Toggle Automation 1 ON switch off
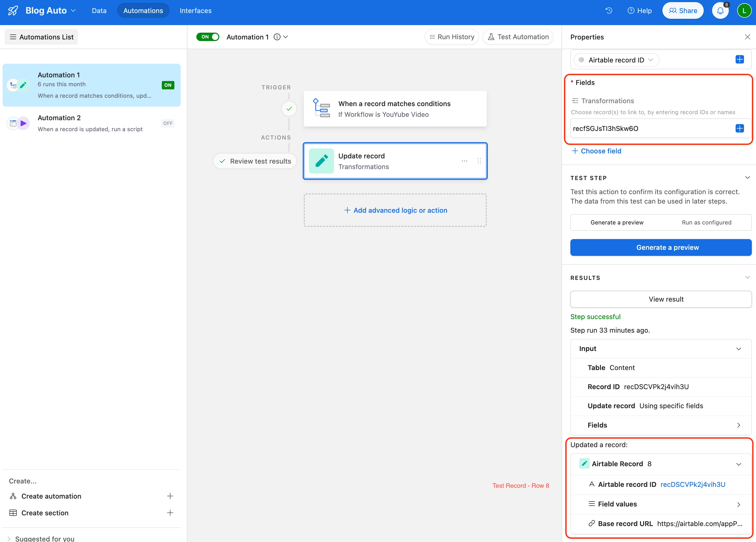Viewport: 756px width, 542px height. [208, 37]
